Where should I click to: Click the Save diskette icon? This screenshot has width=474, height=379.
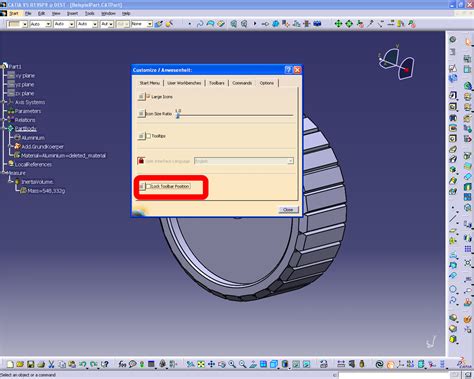click(x=31, y=364)
